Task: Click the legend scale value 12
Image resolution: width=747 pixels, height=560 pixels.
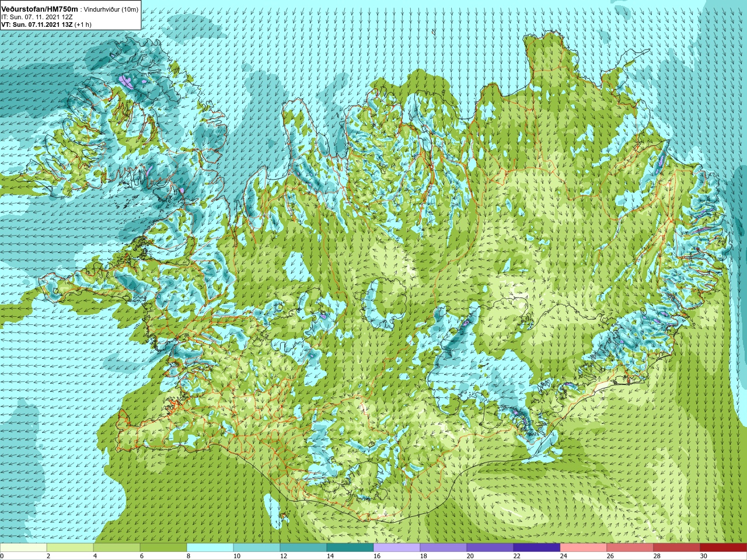Action: (x=284, y=556)
